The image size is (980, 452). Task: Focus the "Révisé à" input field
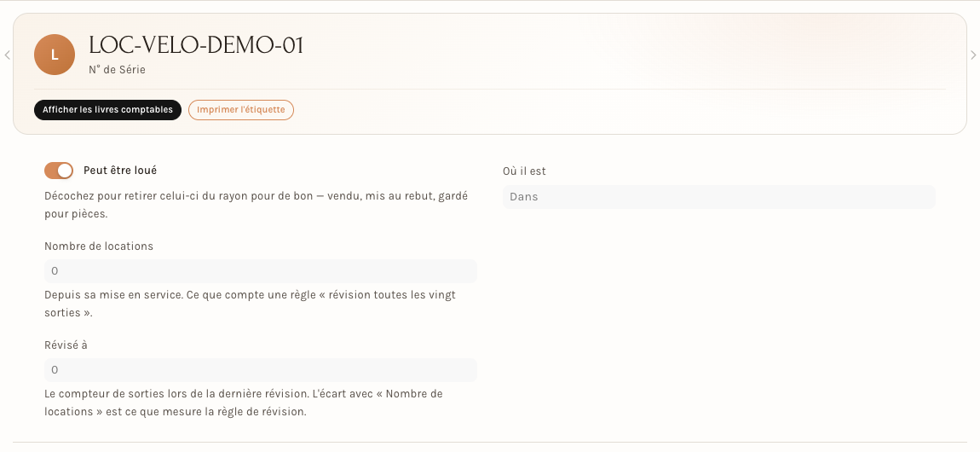point(261,370)
